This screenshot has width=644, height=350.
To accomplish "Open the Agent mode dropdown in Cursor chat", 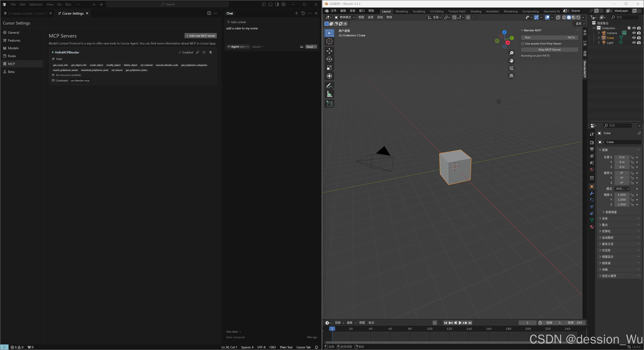I will point(238,47).
